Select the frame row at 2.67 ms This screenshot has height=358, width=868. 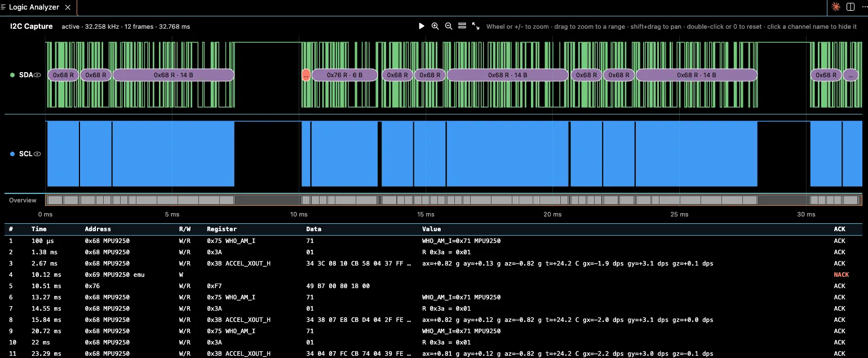434,263
